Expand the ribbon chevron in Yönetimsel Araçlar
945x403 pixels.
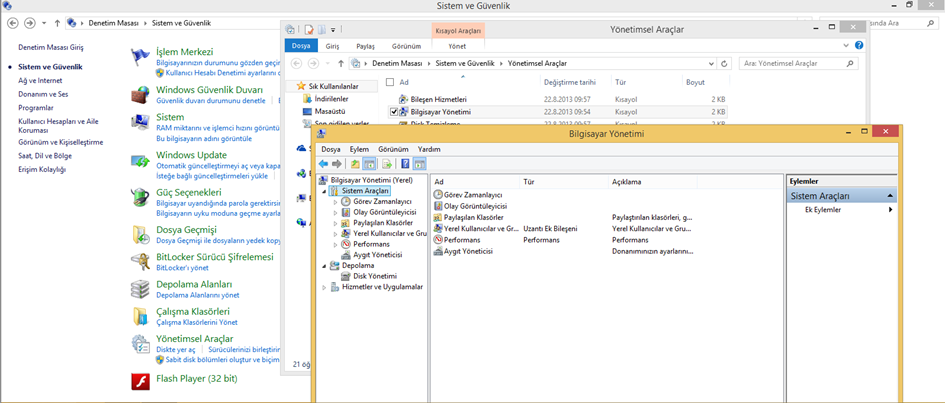point(848,46)
